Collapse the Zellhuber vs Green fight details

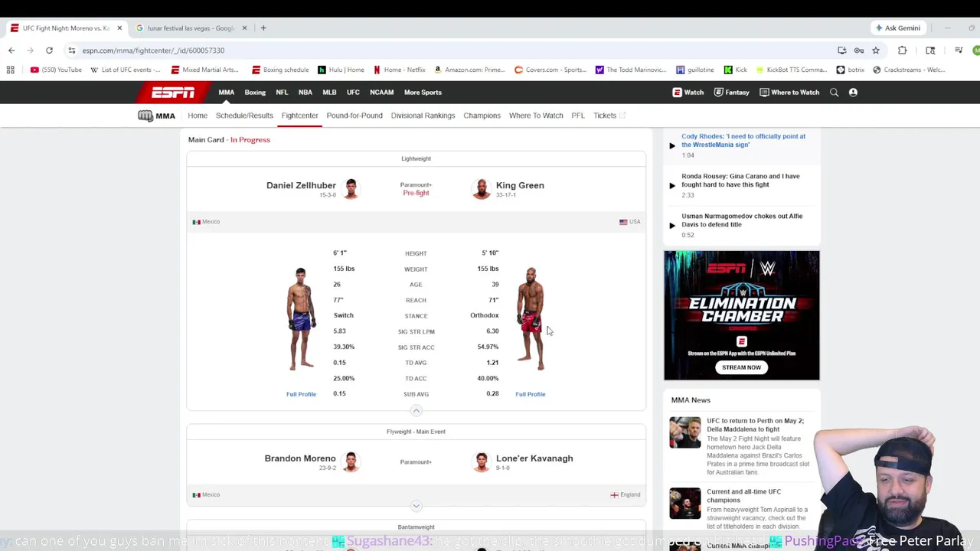pos(416,411)
